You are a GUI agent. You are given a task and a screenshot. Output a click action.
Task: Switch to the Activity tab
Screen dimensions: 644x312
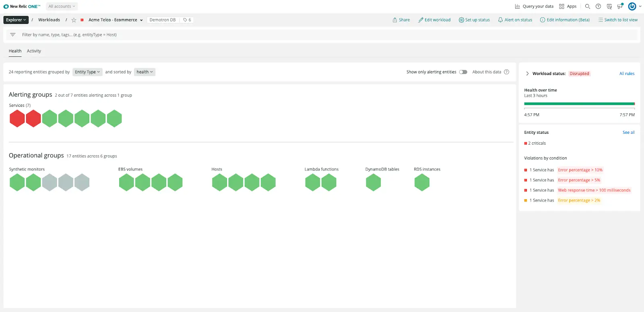coord(34,51)
